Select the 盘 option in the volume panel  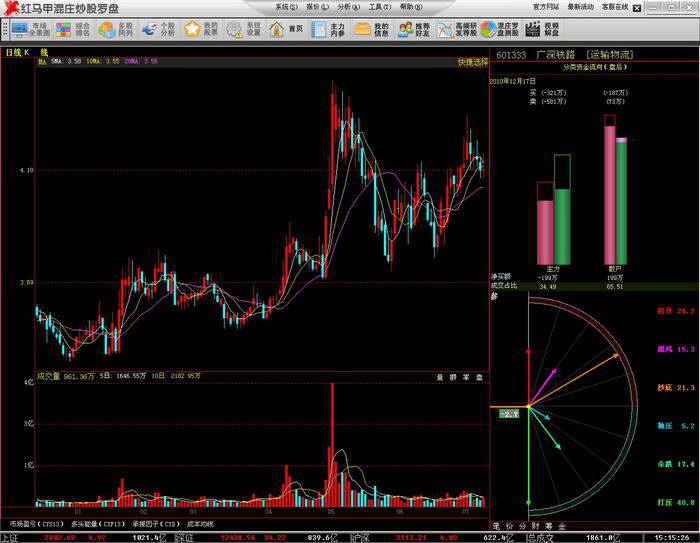pyautogui.click(x=479, y=377)
